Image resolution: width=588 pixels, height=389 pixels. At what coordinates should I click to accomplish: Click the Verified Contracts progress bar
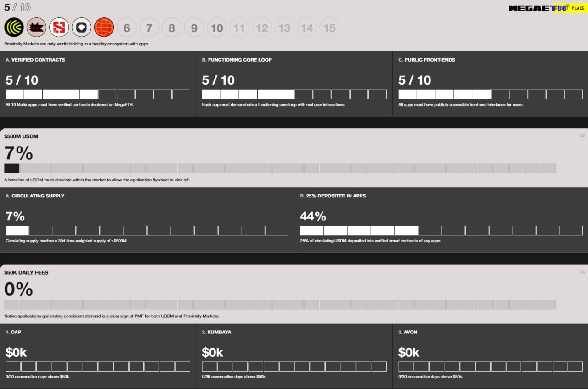98,94
